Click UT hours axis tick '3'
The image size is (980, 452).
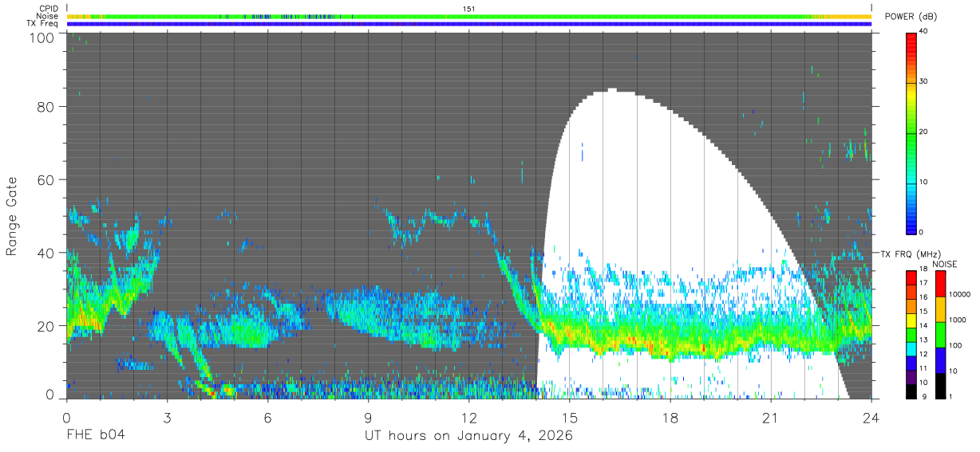(167, 418)
